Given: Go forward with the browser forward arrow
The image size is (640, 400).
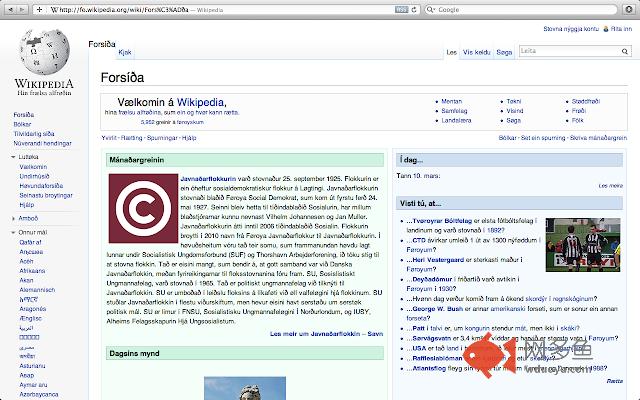Looking at the screenshot, I should 22,9.
